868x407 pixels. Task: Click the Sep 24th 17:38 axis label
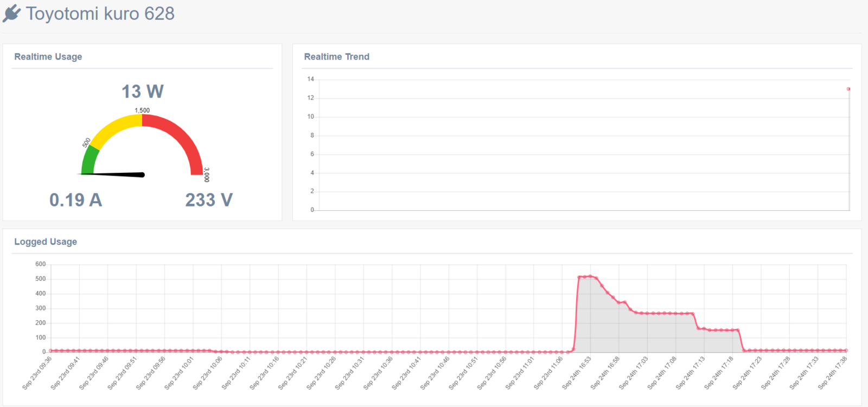pos(833,373)
